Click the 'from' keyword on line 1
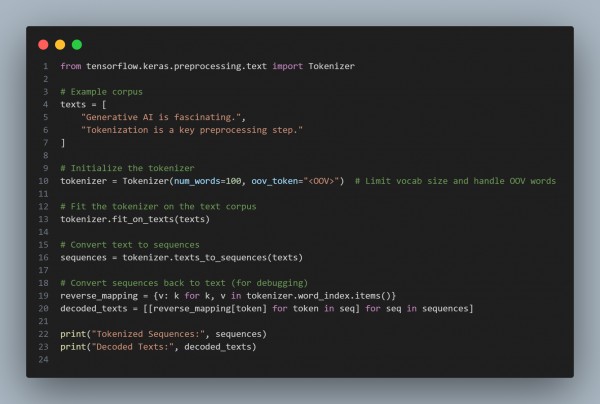The width and height of the screenshot is (600, 404). (71, 66)
